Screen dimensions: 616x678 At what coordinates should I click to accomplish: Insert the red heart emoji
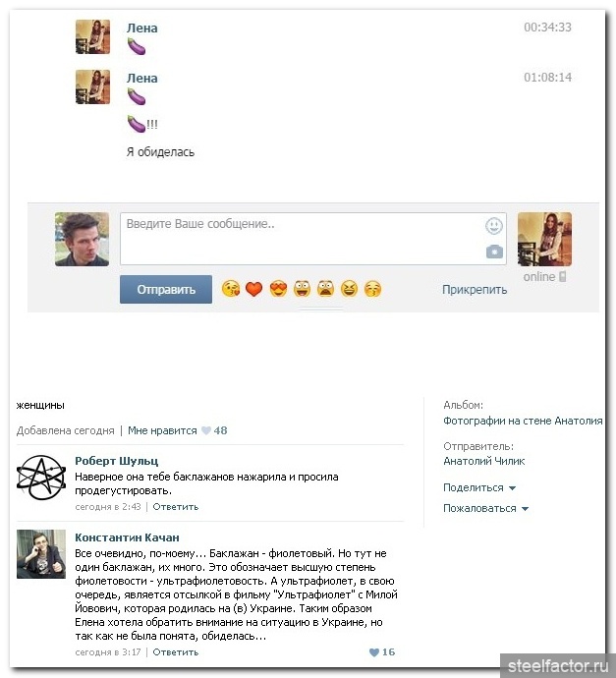tap(254, 289)
